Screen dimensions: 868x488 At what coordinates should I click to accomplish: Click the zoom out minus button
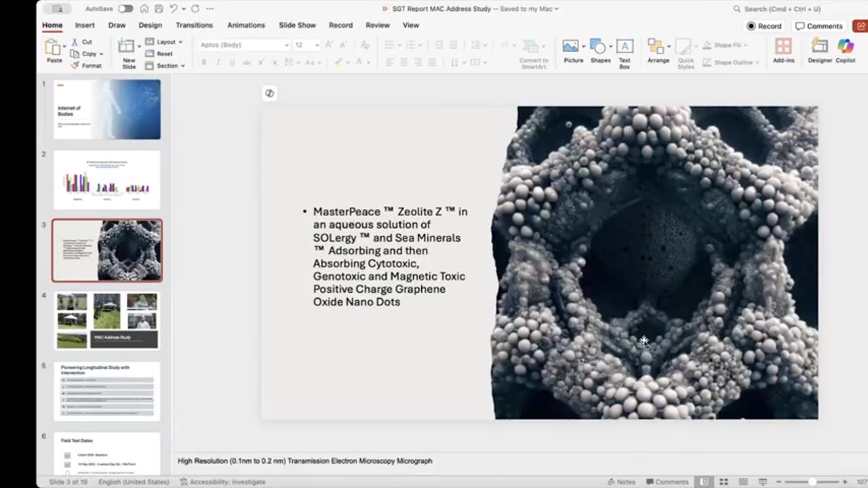point(780,482)
